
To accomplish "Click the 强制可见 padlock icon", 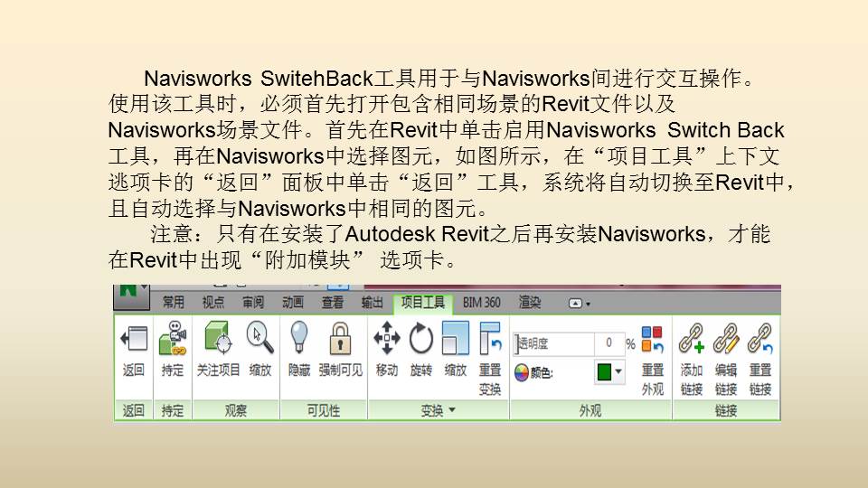I will pyautogui.click(x=340, y=338).
